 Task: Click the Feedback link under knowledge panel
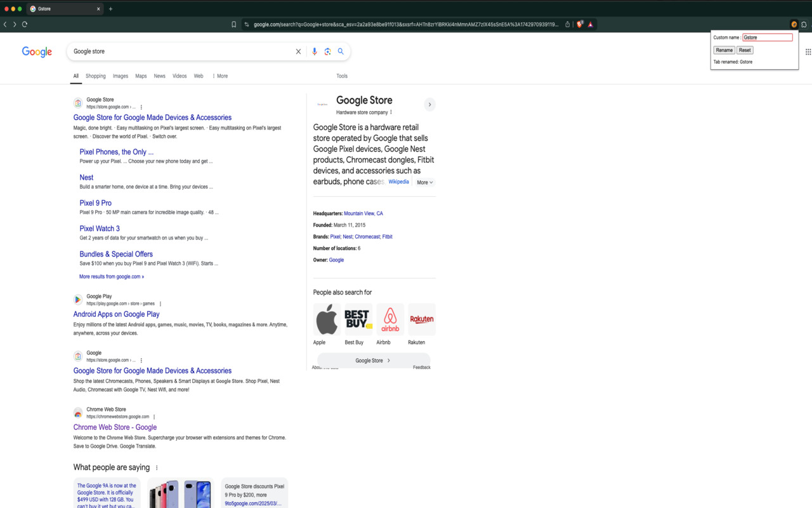422,368
